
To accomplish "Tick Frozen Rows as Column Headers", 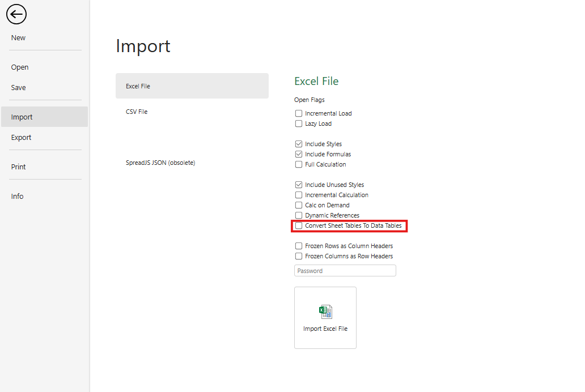I will point(299,246).
